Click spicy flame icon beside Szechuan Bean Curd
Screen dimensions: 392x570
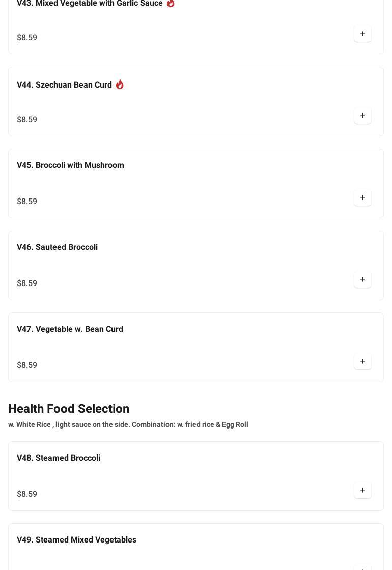coord(120,84)
